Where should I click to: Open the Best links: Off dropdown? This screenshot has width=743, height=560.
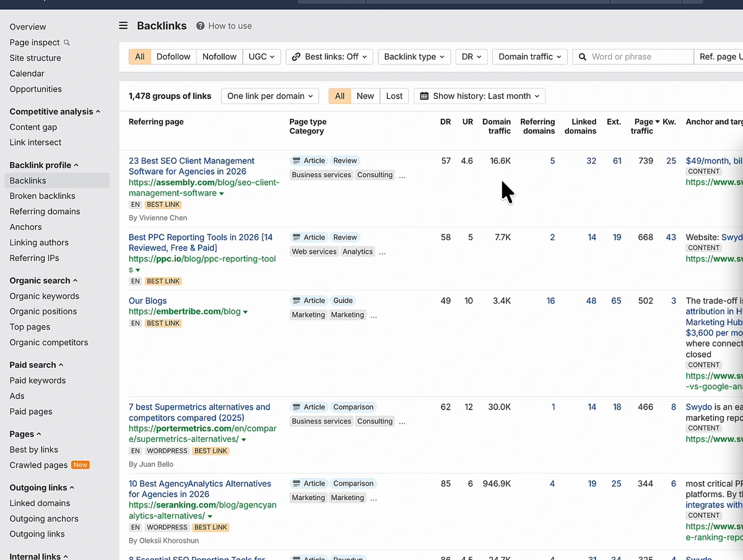329,56
